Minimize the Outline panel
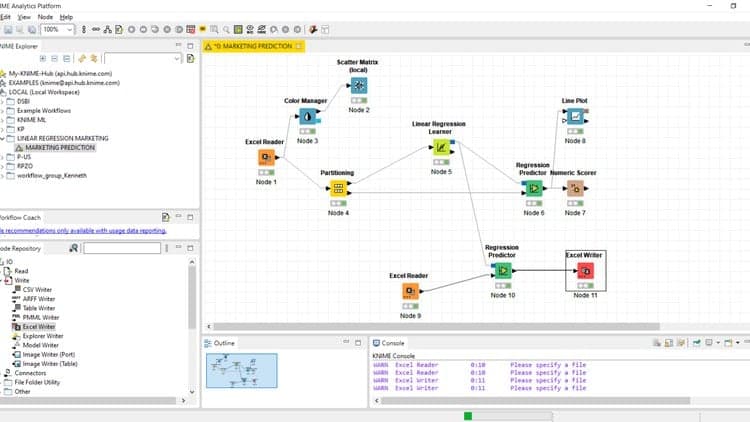 pyautogui.click(x=346, y=343)
